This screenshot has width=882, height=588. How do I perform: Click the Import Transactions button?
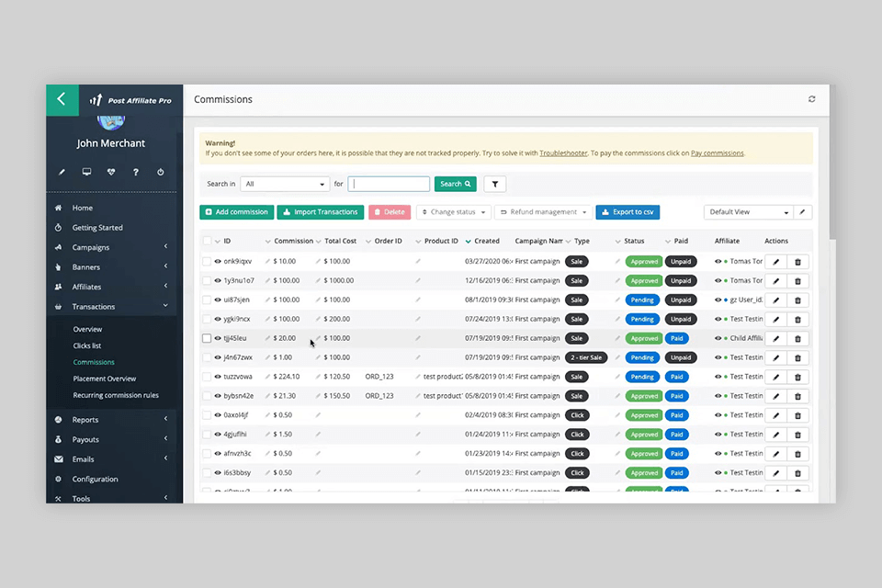coord(321,212)
